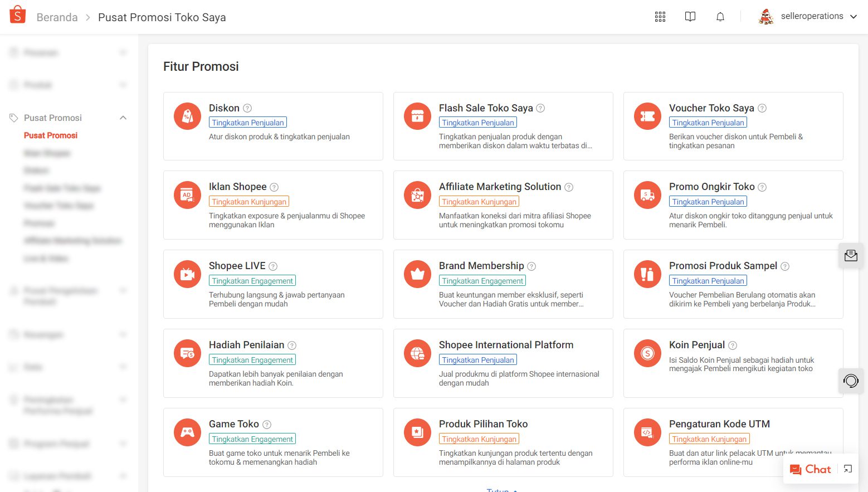This screenshot has height=492, width=868.
Task: Click the Diskon price tag icon
Action: point(187,116)
